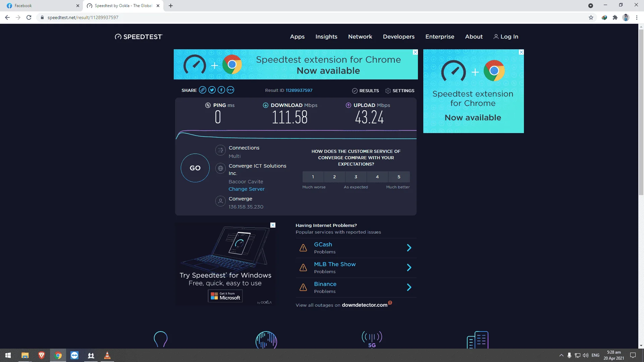Image resolution: width=644 pixels, height=362 pixels.
Task: Close the right sidebar Chrome extension ad
Action: pyautogui.click(x=521, y=52)
